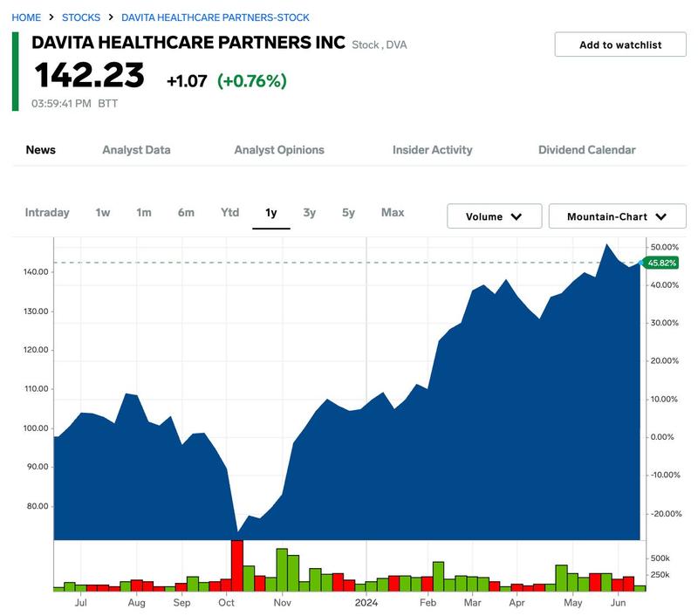Viewport: 698px width, 616px height.
Task: Choose the Ytd chart range
Action: (x=229, y=212)
